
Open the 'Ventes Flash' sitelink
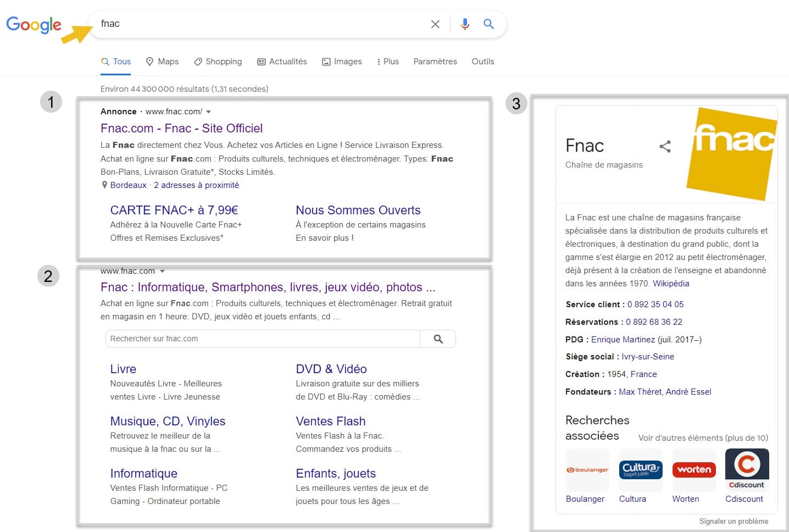[x=331, y=421]
